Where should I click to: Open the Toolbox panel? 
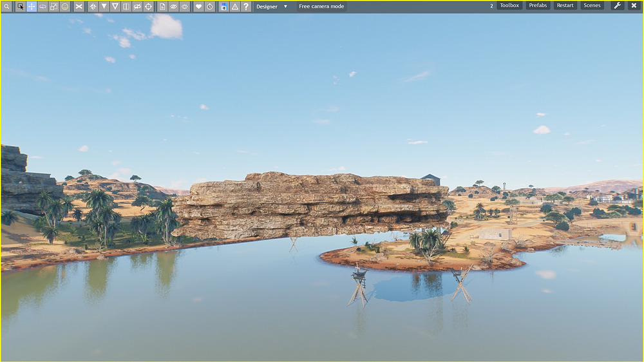pyautogui.click(x=509, y=6)
